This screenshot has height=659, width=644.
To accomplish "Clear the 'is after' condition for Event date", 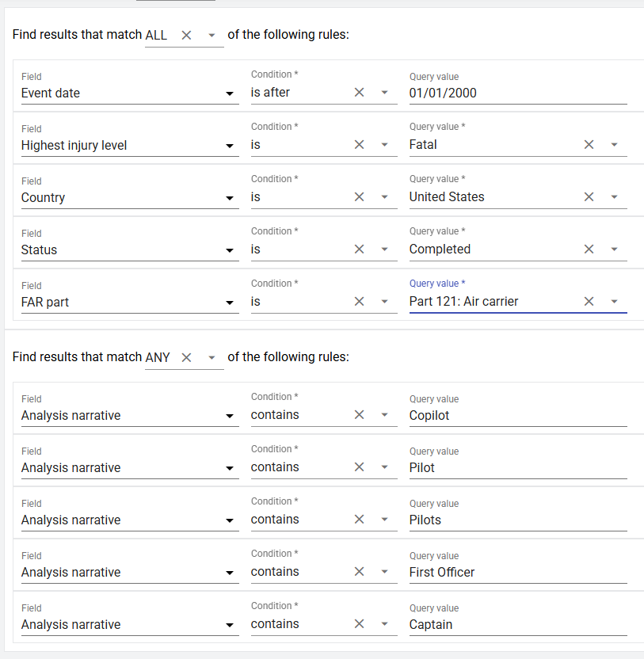I will click(x=359, y=93).
